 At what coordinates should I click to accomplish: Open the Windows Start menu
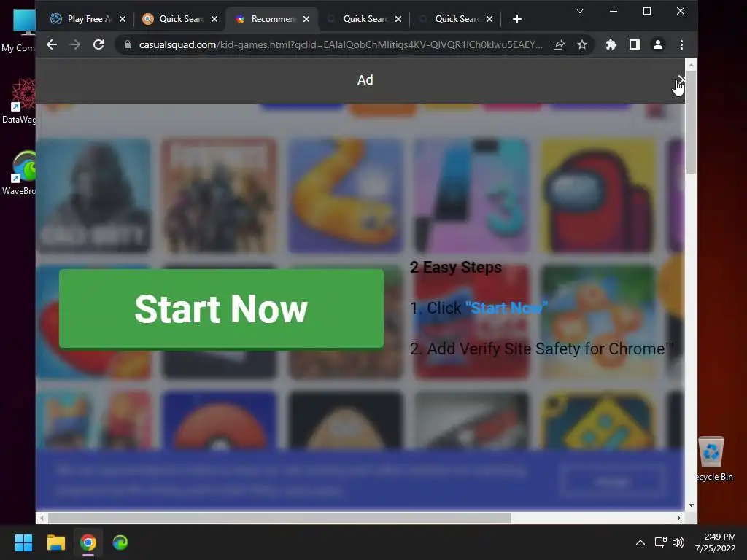tap(23, 542)
